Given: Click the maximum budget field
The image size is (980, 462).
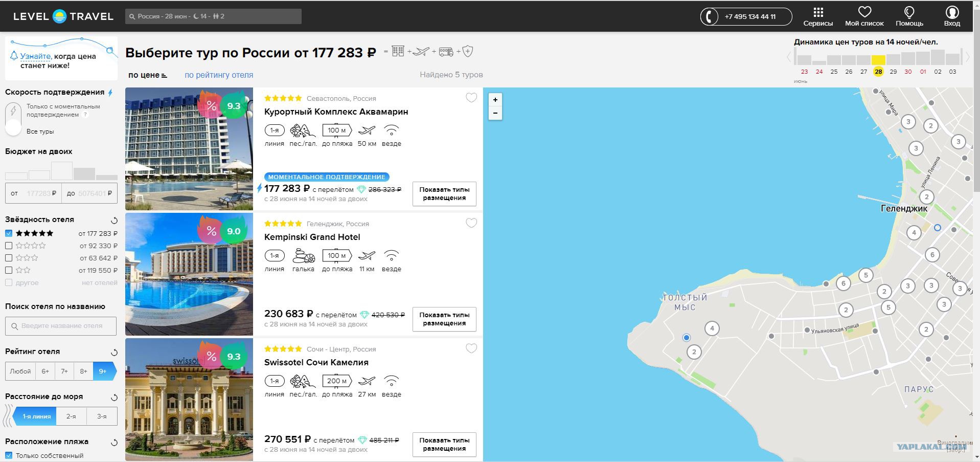Looking at the screenshot, I should 89,193.
